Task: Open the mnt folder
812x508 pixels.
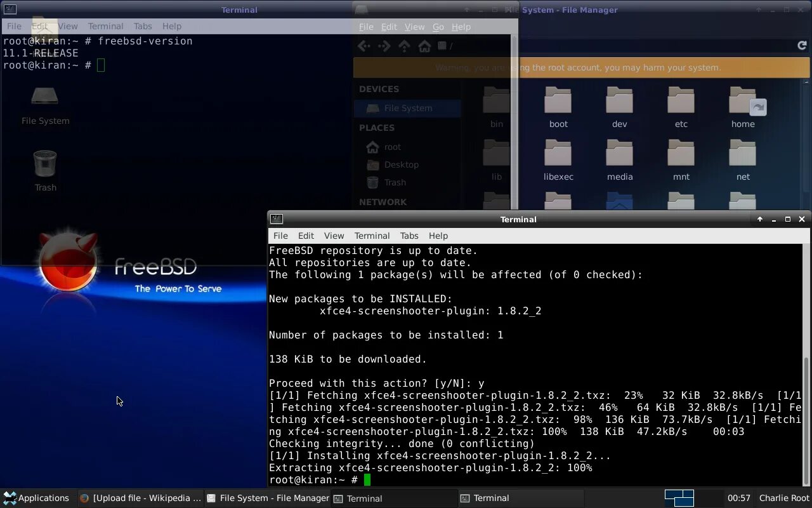Action: pyautogui.click(x=681, y=161)
